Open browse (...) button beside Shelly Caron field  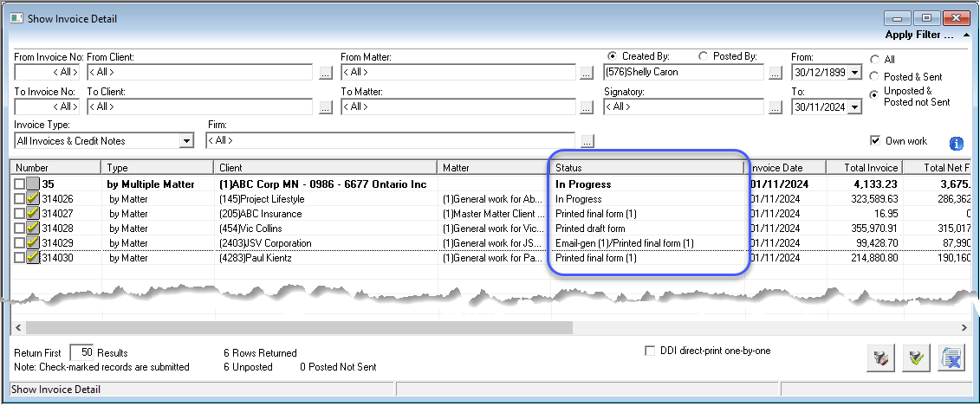coord(775,74)
